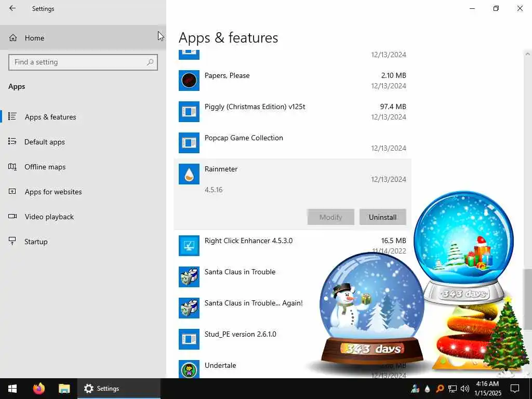Select Piggly (Christmas Edition) v125t text
This screenshot has height=399, width=532.
pyautogui.click(x=255, y=107)
